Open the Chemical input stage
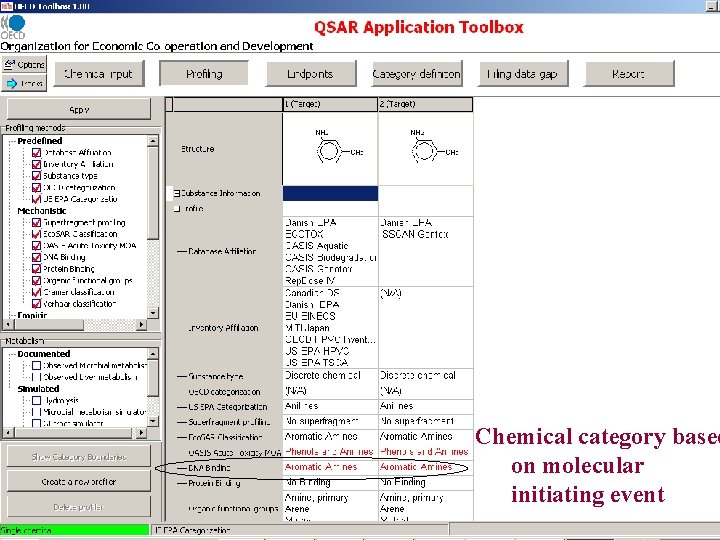Image resolution: width=720 pixels, height=540 pixels. tap(99, 73)
